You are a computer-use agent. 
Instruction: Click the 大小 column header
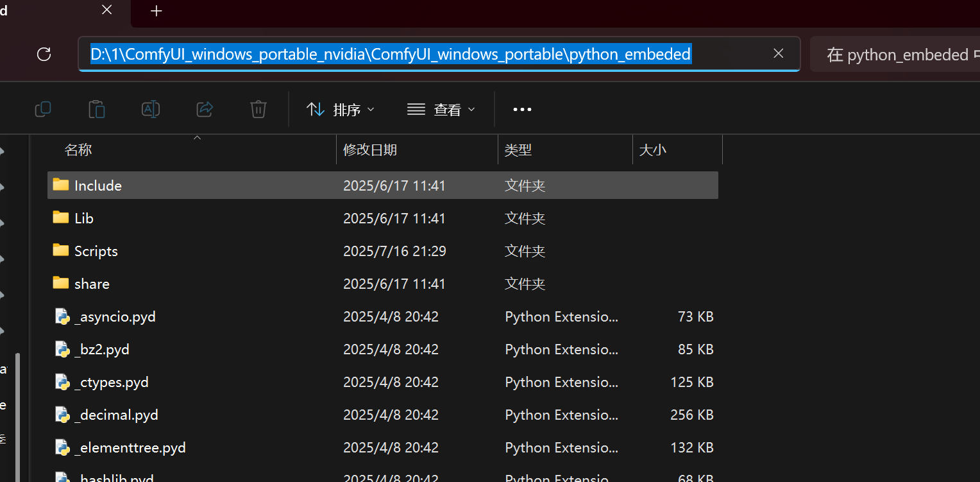653,150
